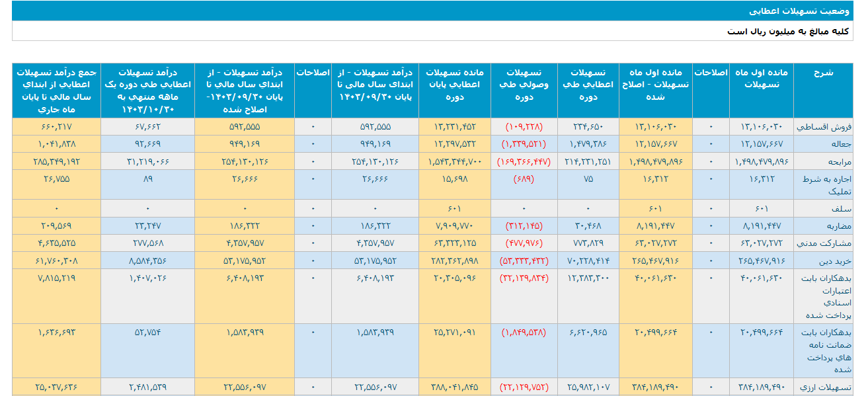Click the 'تسهیلات اعطایی طی دوره' column header
Screen dimensions: 868x396
point(588,85)
